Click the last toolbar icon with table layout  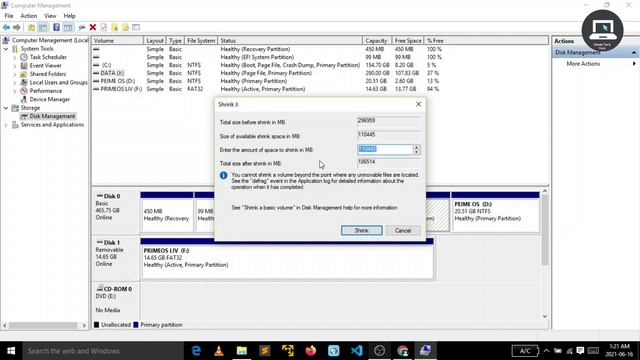point(136,27)
